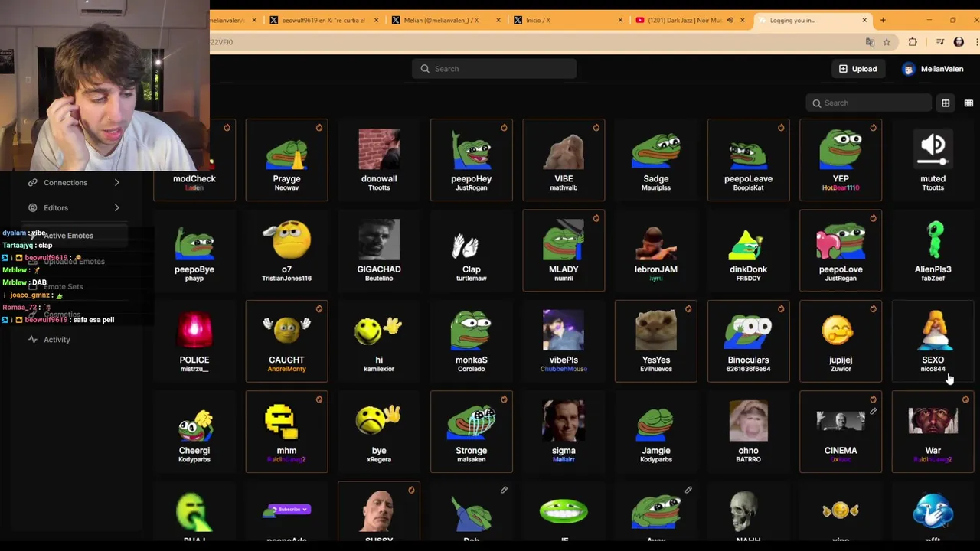
Task: Open the CAUGHT emote
Action: (x=286, y=341)
